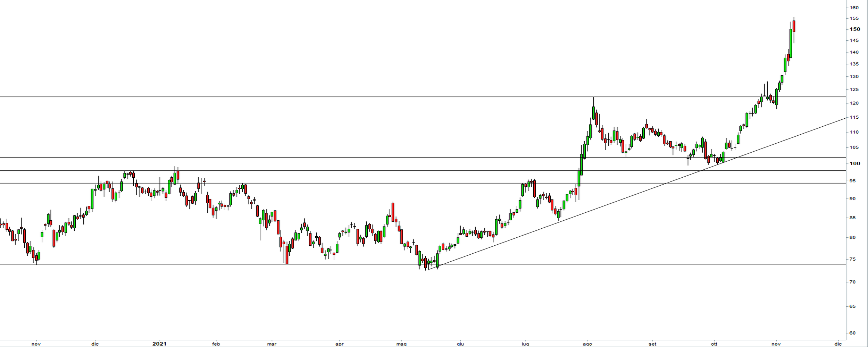
Task: Select the 'feb' month marker
Action: click(216, 344)
